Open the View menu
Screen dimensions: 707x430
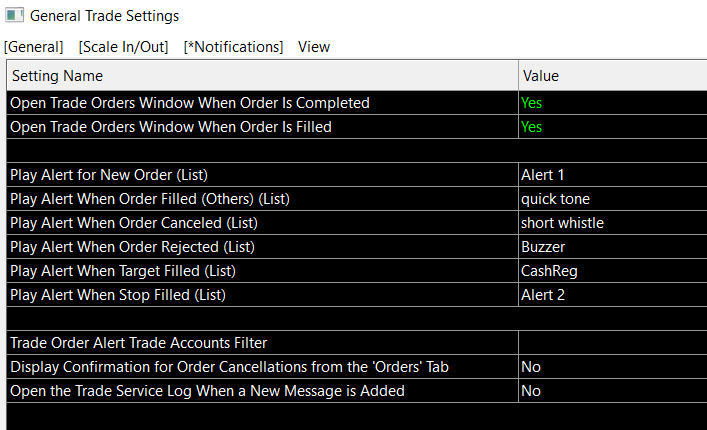pos(314,47)
